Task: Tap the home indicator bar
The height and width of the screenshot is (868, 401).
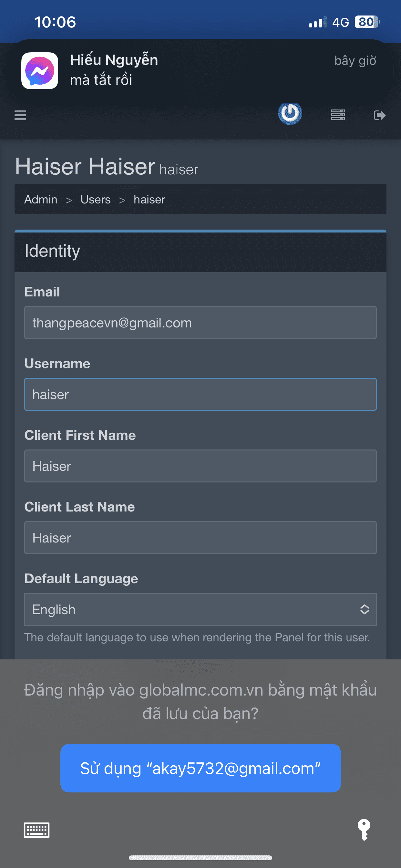Action: point(200,858)
